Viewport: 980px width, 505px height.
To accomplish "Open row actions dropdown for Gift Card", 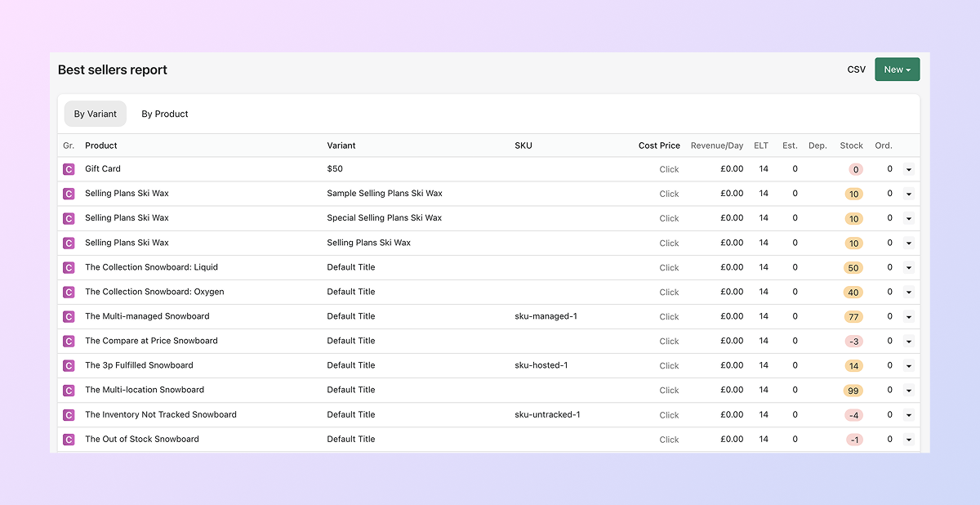I will 908,169.
